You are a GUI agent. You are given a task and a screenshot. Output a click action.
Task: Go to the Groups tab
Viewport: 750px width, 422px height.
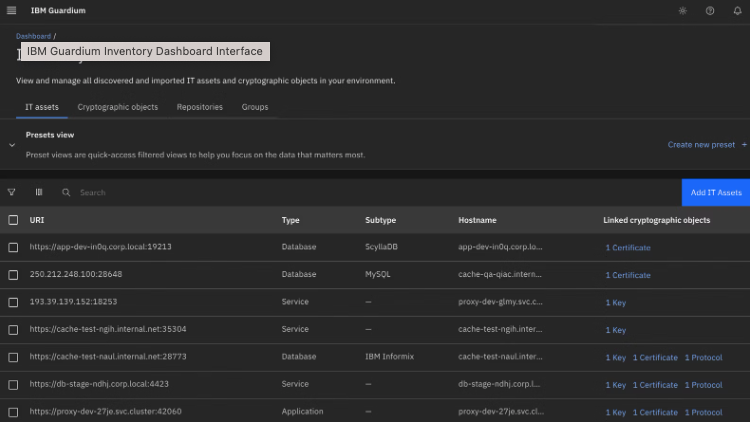255,107
